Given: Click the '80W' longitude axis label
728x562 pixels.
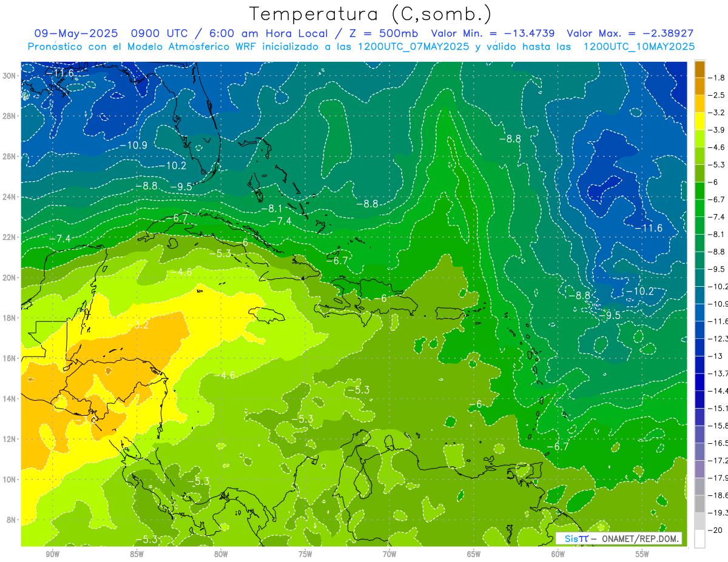Looking at the screenshot, I should tap(221, 554).
